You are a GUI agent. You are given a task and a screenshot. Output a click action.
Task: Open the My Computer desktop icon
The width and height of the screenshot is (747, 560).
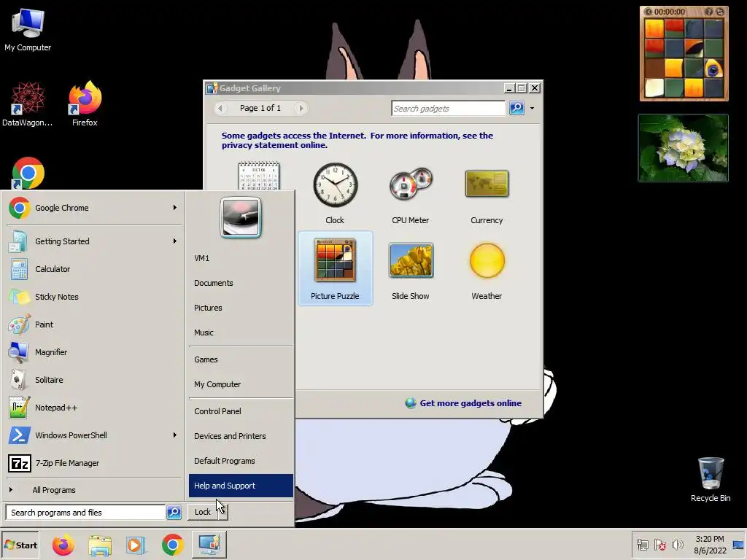(28, 29)
